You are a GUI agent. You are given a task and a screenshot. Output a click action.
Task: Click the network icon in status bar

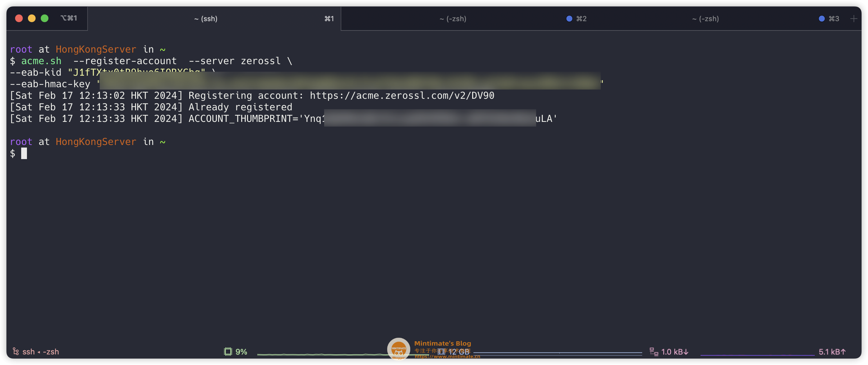[654, 352]
